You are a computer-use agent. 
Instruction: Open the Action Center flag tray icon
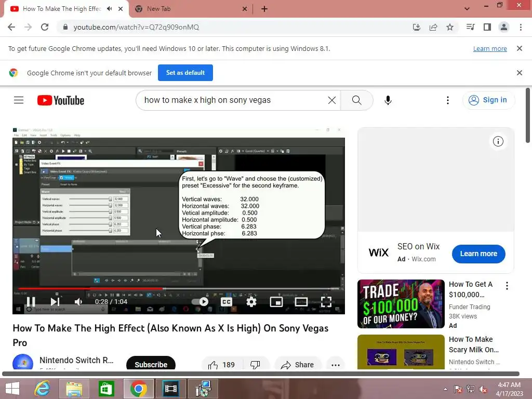458,389
